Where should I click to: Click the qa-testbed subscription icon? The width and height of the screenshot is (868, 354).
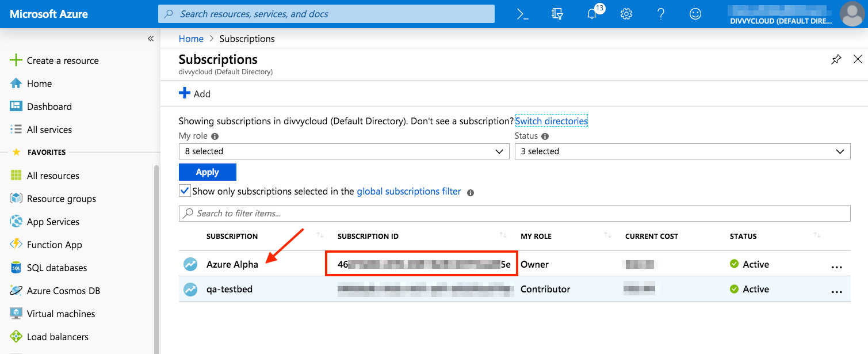(x=190, y=289)
